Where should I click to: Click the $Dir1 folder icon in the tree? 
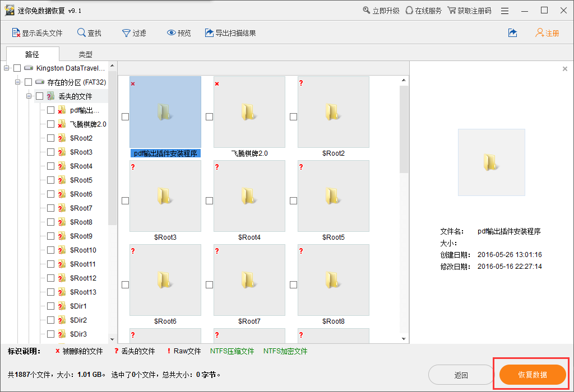pos(62,306)
